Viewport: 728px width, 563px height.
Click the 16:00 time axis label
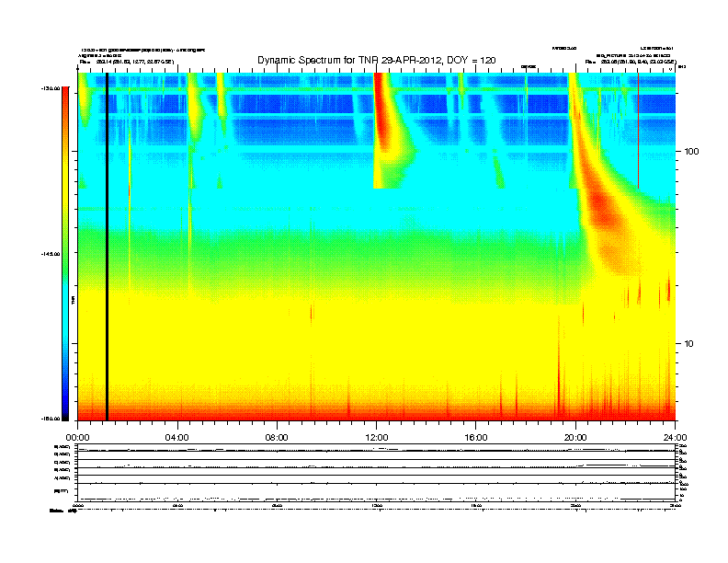[x=476, y=438]
